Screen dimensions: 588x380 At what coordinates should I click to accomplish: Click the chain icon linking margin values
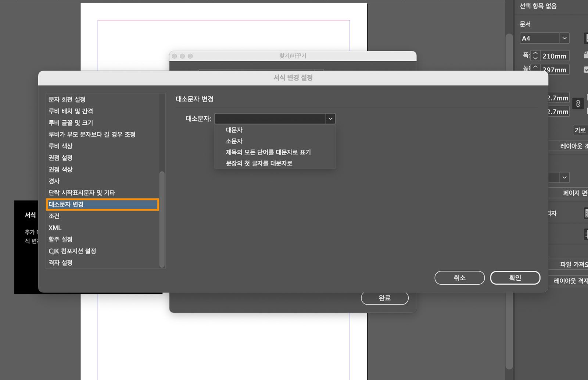click(x=578, y=104)
